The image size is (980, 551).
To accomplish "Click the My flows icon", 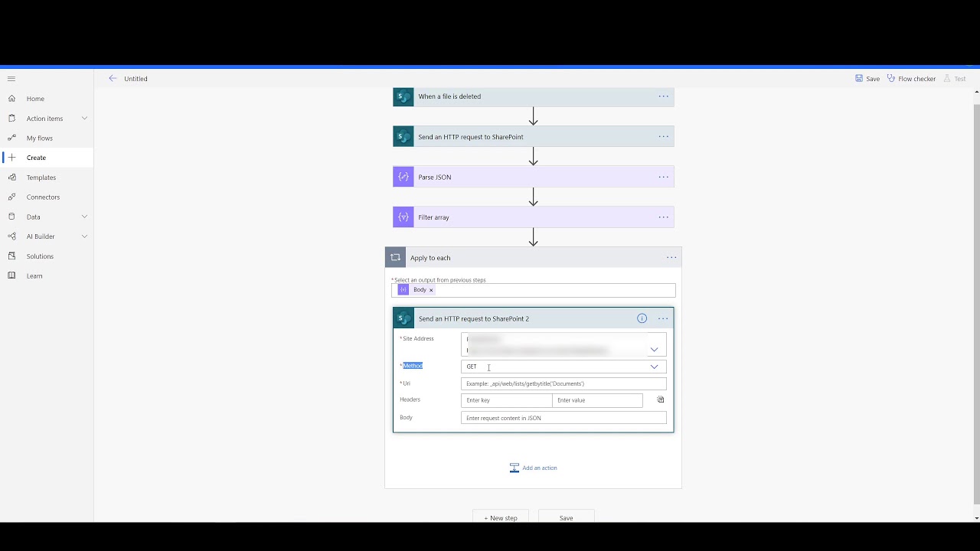I will click(x=11, y=138).
